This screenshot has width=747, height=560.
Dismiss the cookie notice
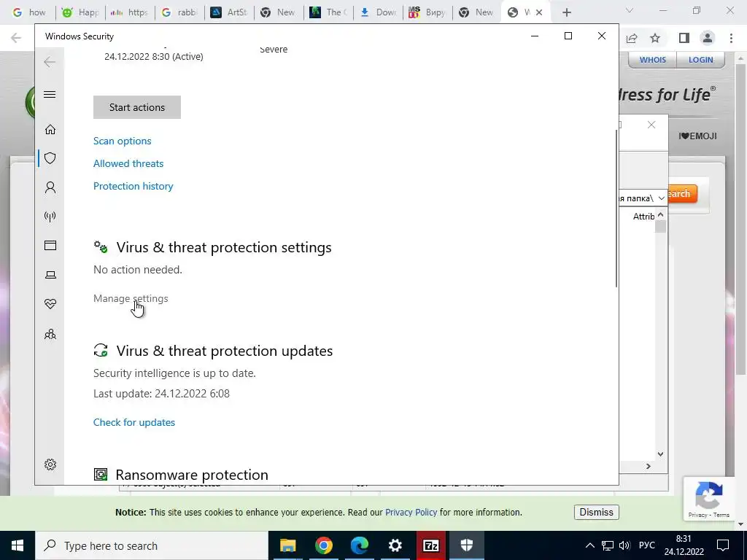tap(597, 513)
